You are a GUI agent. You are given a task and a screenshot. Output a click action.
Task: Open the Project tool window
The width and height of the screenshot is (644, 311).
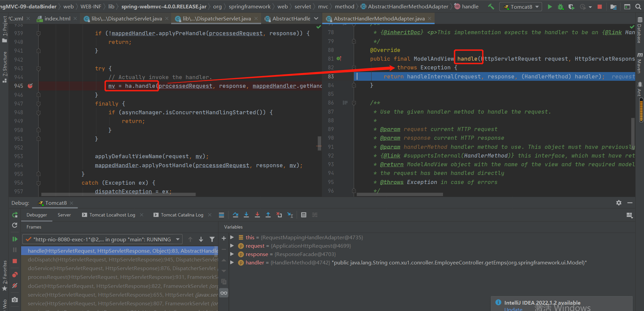pos(5,28)
